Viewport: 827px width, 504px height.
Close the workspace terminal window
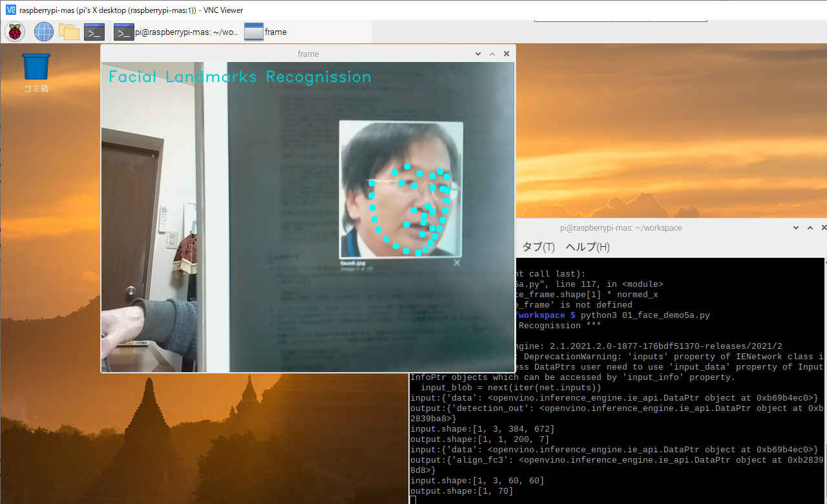click(823, 227)
